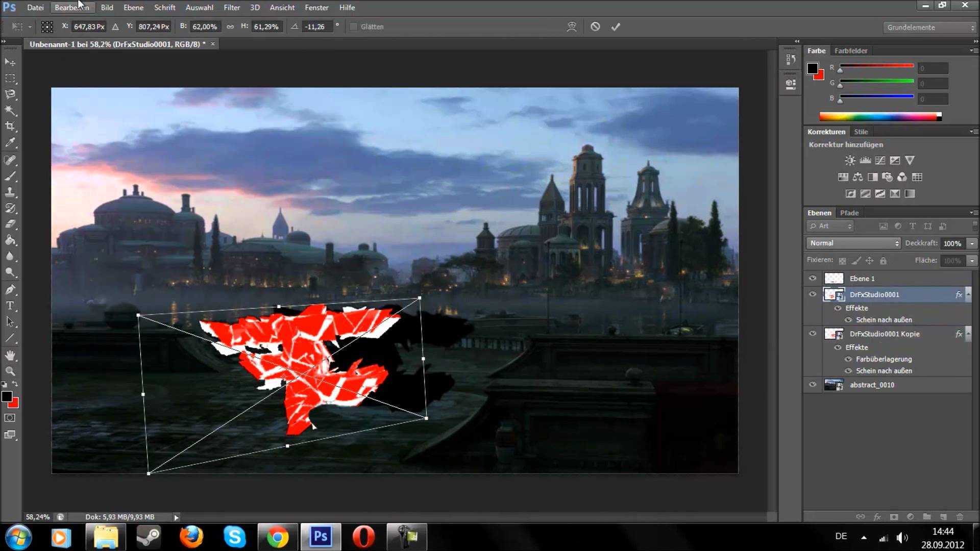This screenshot has width=980, height=551.
Task: Open the blend mode Normal dropdown
Action: pyautogui.click(x=854, y=243)
